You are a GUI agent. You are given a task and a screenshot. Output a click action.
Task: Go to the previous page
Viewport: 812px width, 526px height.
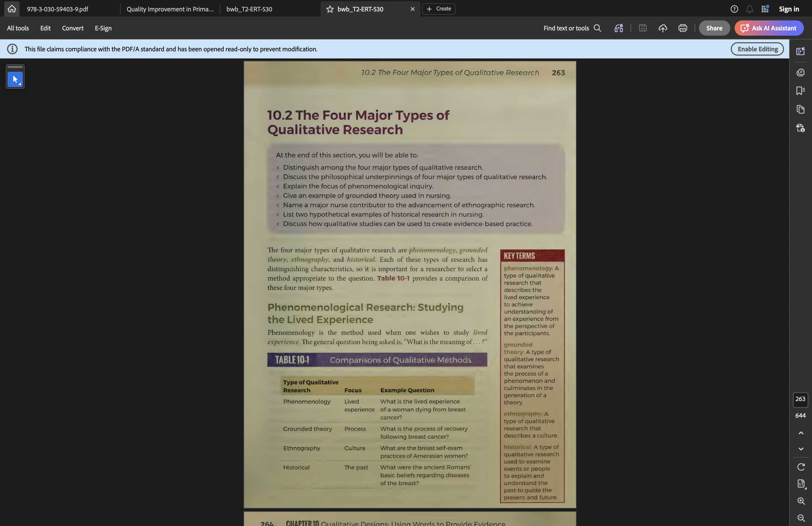801,433
